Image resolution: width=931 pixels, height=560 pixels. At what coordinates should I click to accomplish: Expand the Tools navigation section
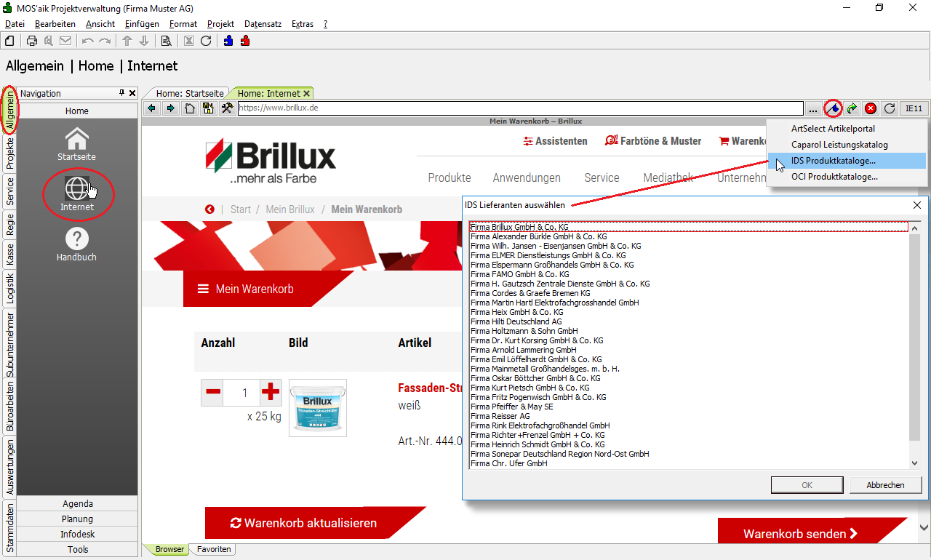[77, 549]
